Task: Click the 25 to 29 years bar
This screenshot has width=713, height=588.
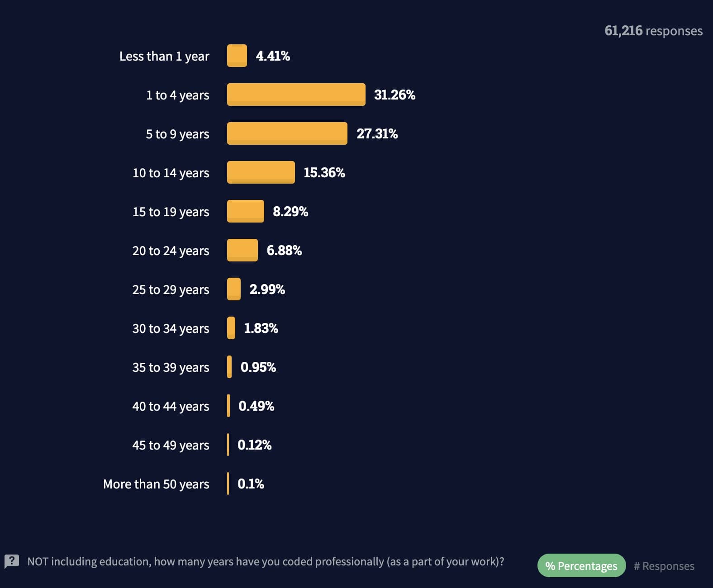Action: (233, 289)
